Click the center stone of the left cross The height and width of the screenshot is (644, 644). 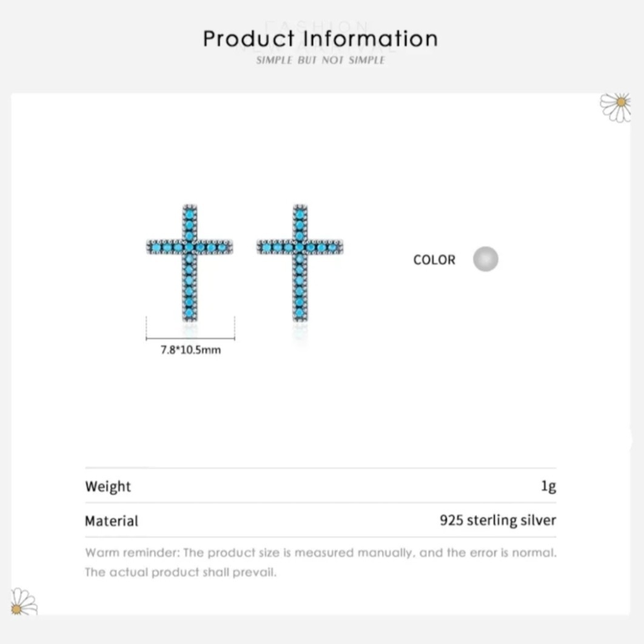point(190,247)
